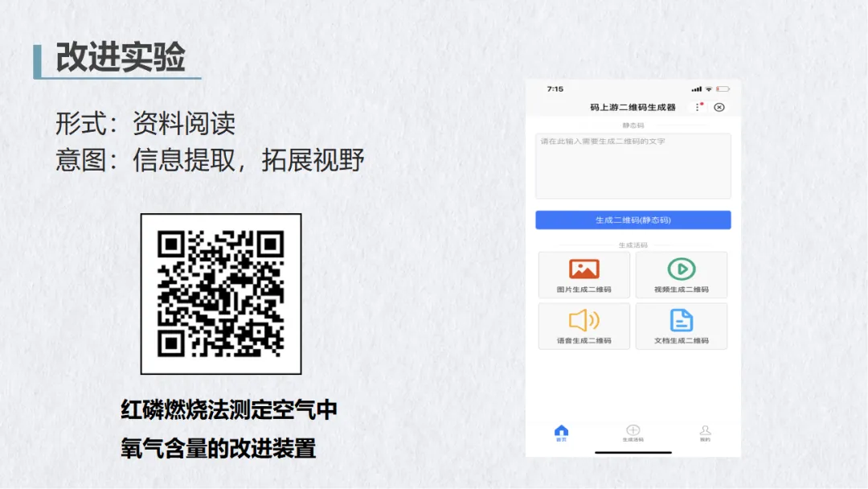The width and height of the screenshot is (868, 489).
Task: Click the caption line 氧气含量的改进装置
Action: (x=218, y=448)
